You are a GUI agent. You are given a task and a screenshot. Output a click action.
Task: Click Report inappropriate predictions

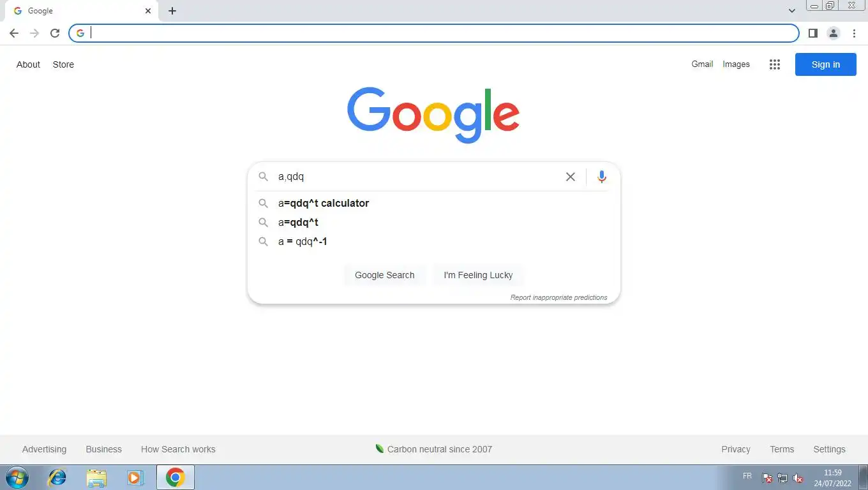558,297
